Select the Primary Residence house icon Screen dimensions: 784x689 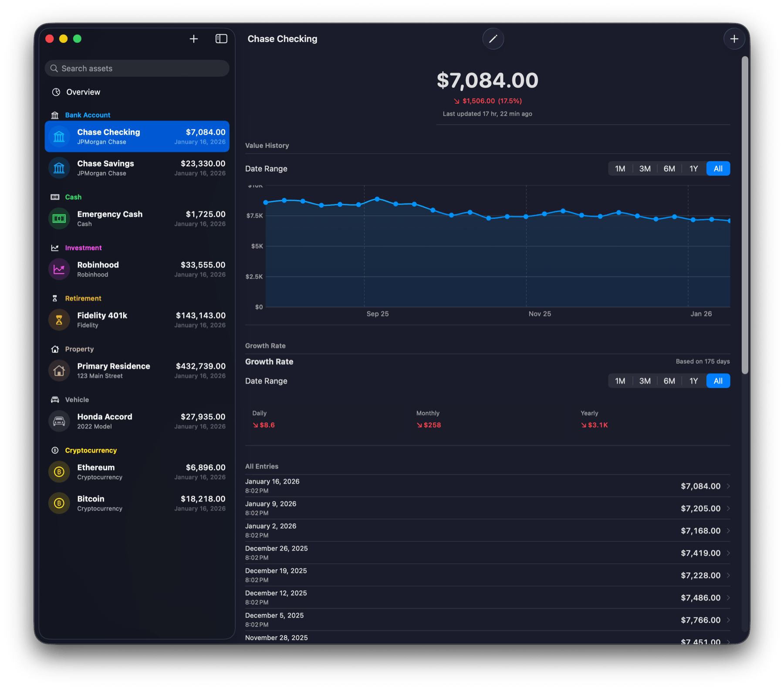click(59, 370)
